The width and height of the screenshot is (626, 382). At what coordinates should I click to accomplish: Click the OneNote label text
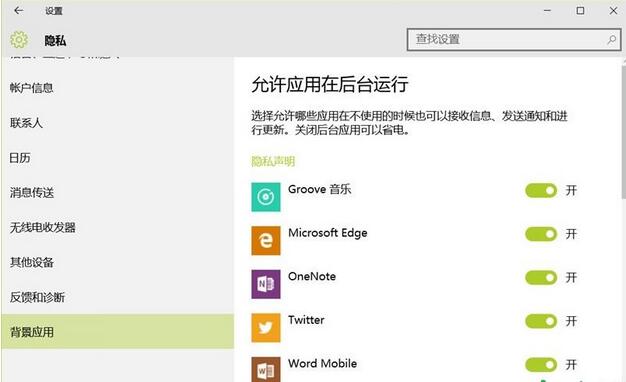point(312,276)
